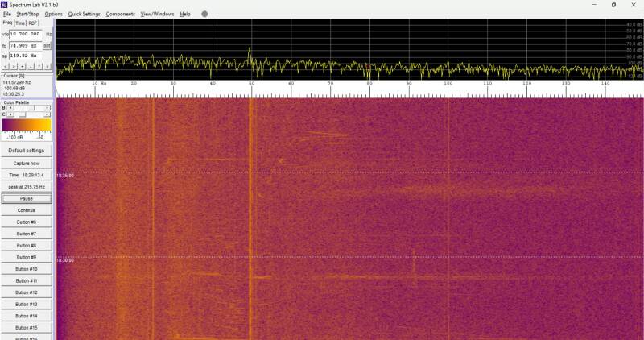
Task: Switch to the Freq tab
Action: pyautogui.click(x=7, y=23)
